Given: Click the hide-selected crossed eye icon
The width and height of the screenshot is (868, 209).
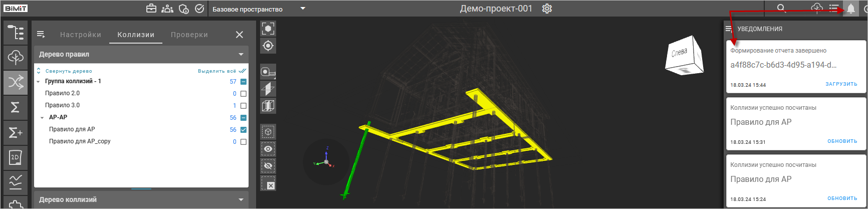Looking at the screenshot, I should (268, 166).
